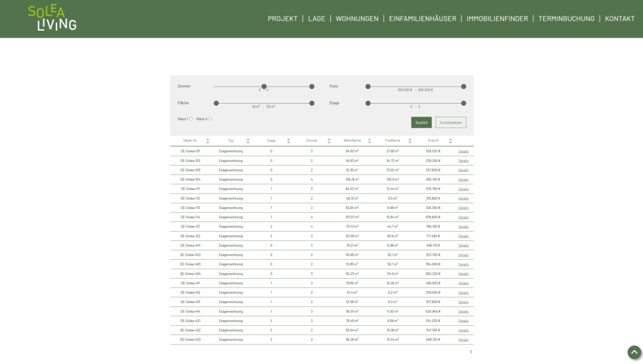Open Details for DE-Solea-111
The width and height of the screenshot is (643, 364).
click(463, 189)
